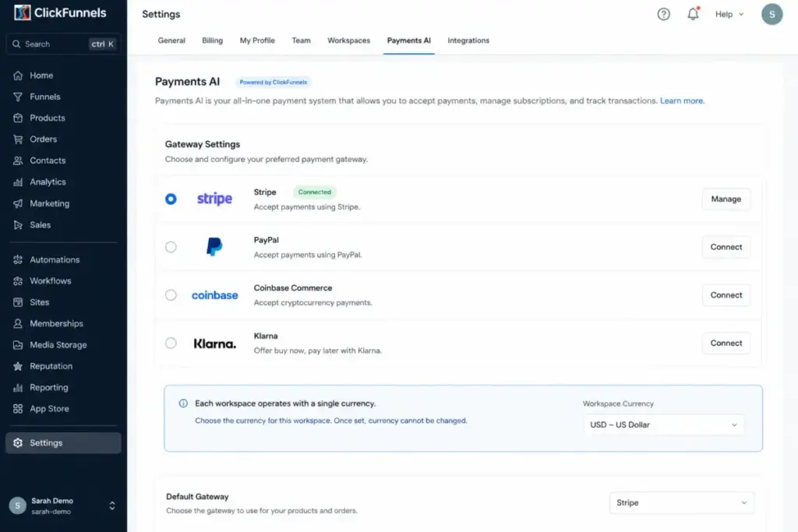
Task: Select the Coinbase Commerce radio button
Action: [171, 295]
